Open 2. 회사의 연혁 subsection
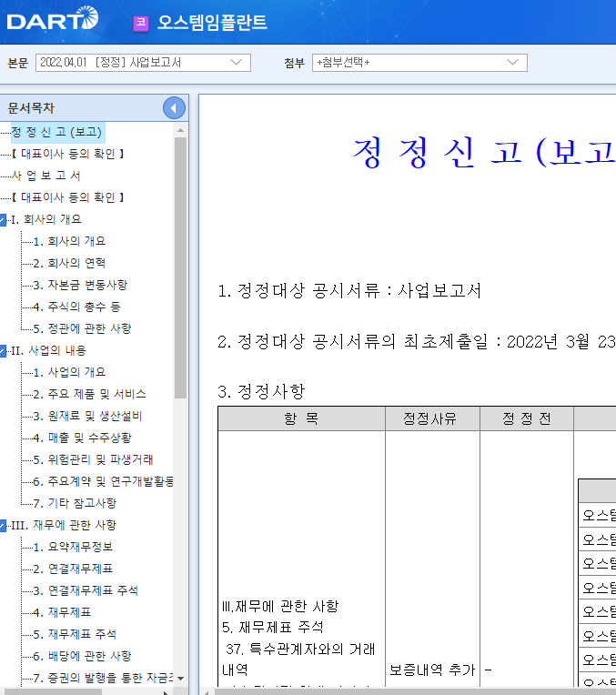Image resolution: width=616 pixels, height=695 pixels. 69,263
